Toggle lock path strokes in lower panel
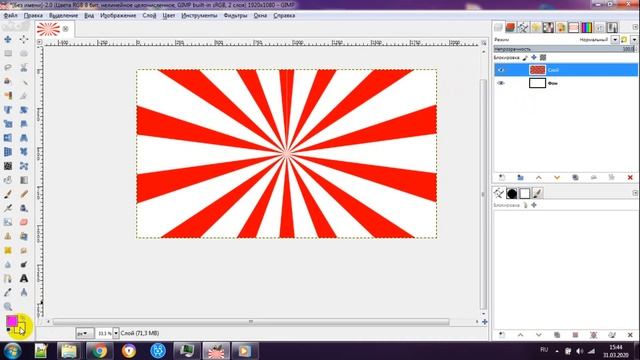The image size is (640, 360). pos(525,205)
